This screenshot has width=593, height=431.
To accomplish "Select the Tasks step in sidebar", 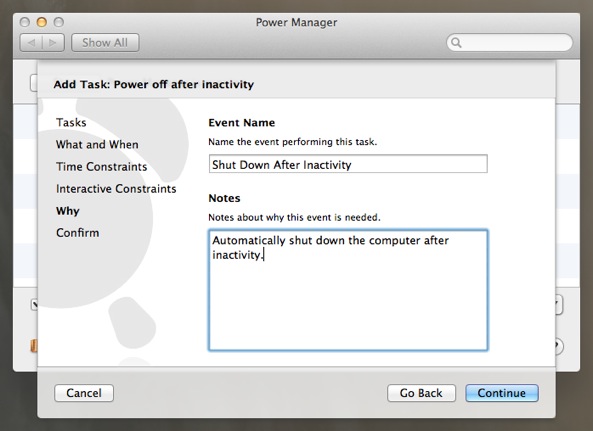I will (71, 122).
